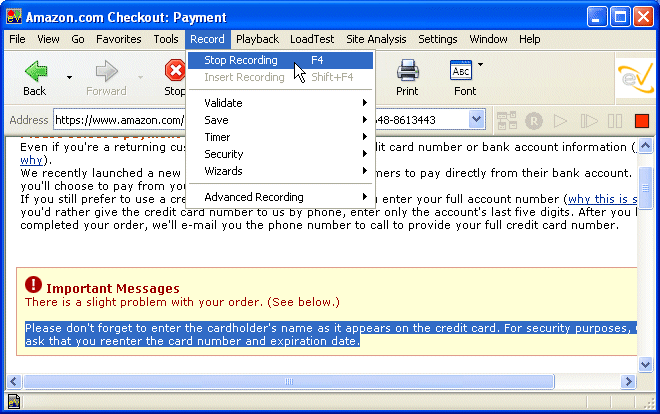Click the step-play playback icon
Image resolution: width=660 pixels, height=414 pixels.
tap(588, 121)
